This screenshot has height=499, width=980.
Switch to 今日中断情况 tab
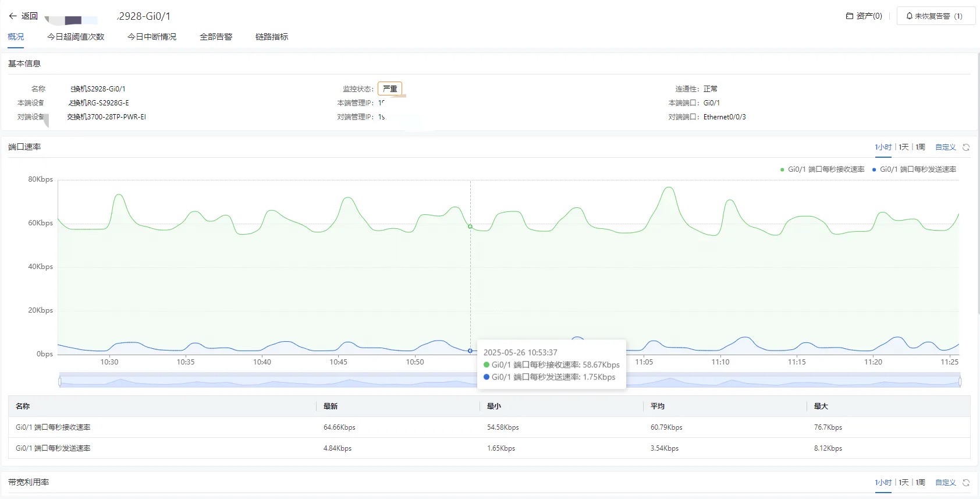click(152, 37)
